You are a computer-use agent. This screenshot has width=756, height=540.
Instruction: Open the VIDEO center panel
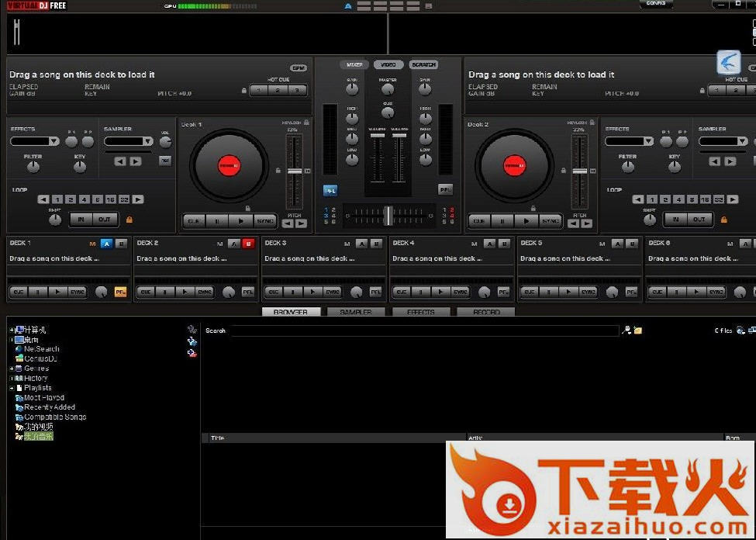(388, 64)
